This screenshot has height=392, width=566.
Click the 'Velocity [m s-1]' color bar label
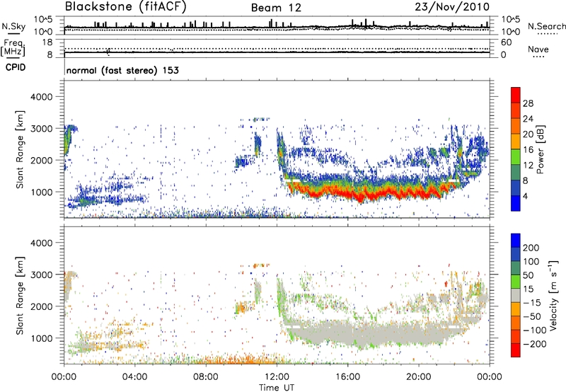pos(553,295)
